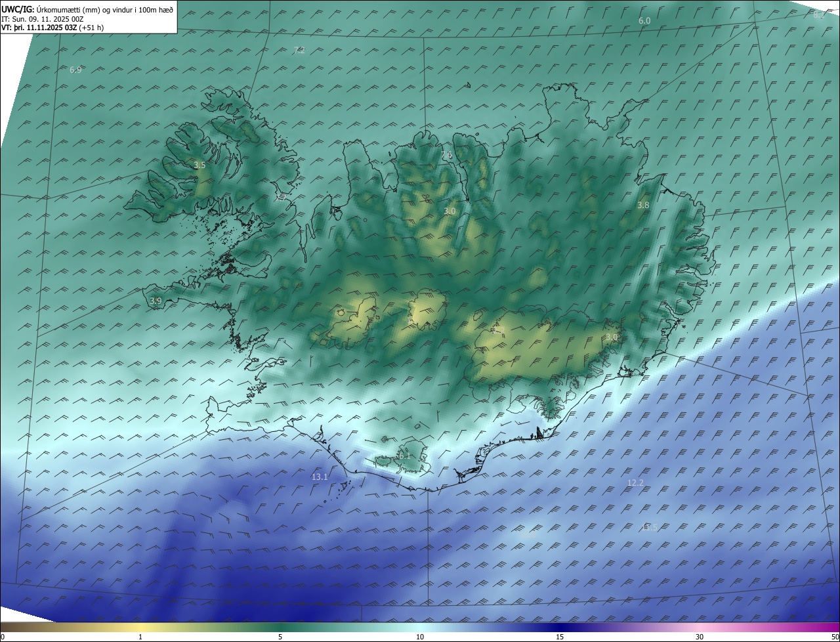The height and width of the screenshot is (642, 840).
Task: Select the 'IT: Sun. 09. 11. 2025 00Z' line
Action: pyautogui.click(x=42, y=19)
